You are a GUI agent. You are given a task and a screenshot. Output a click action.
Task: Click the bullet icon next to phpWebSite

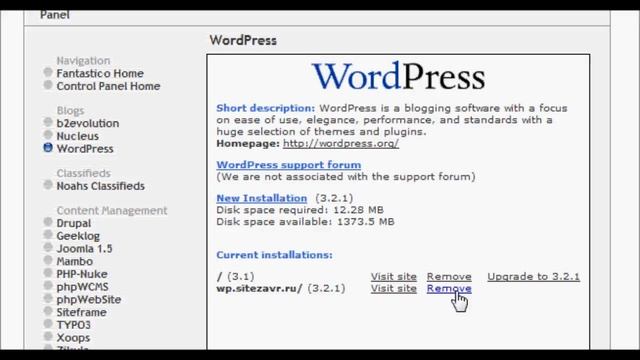pos(48,298)
